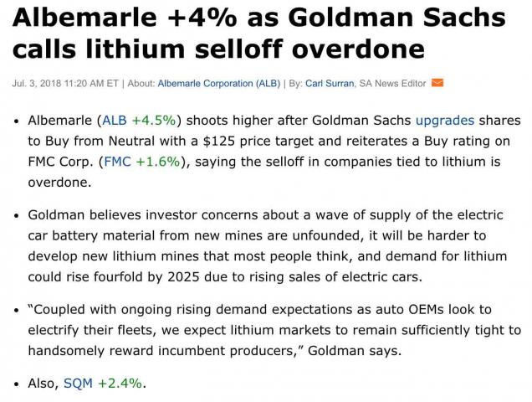Screen dimensions: 532x402
Task: Follow the 'upgrades' hyperlink
Action: (445, 121)
